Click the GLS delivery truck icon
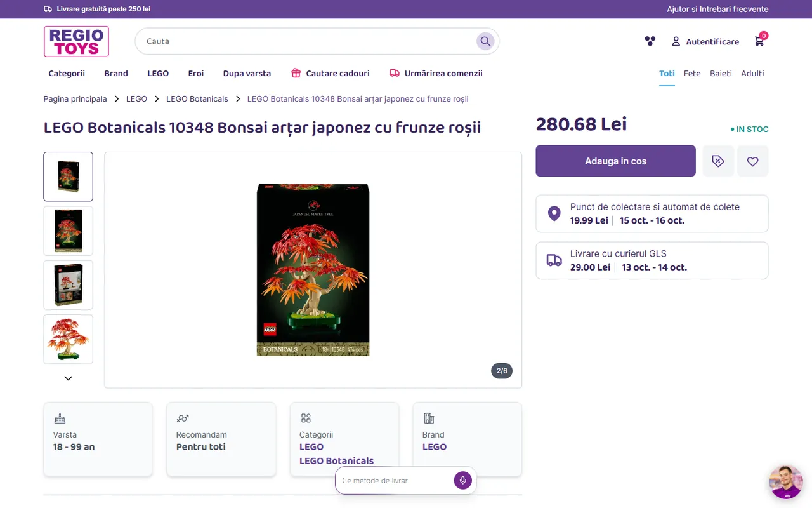 554,260
